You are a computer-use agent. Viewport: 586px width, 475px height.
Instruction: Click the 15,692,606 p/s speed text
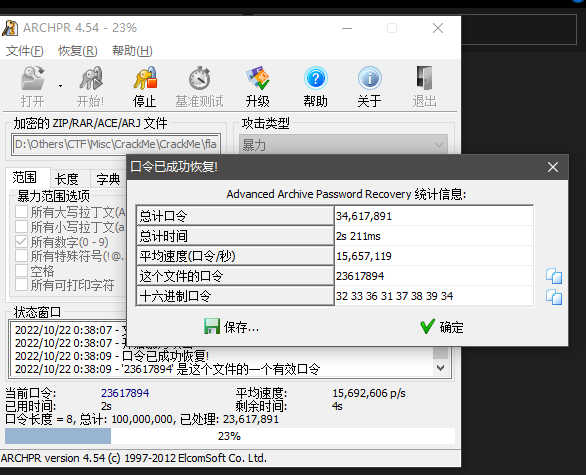pos(369,393)
